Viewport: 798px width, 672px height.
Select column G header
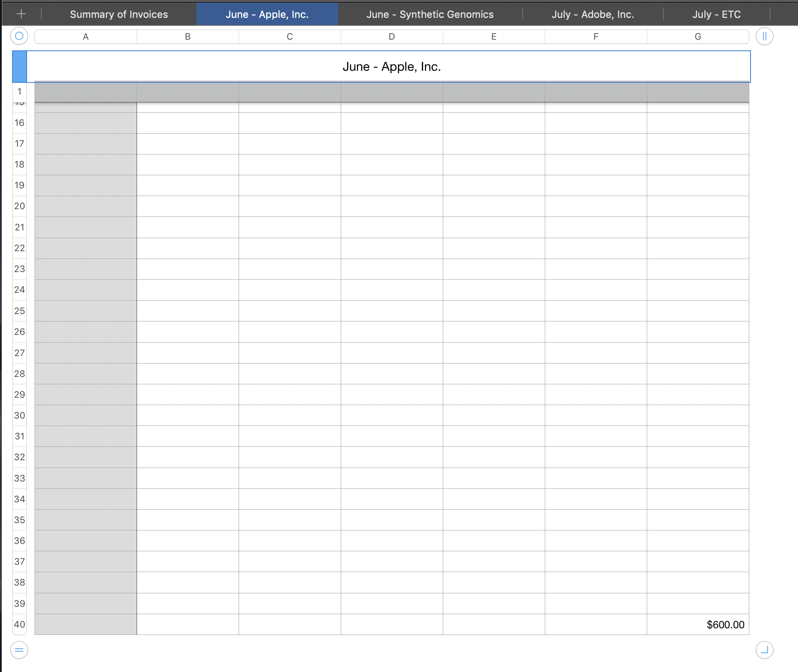pos(698,37)
